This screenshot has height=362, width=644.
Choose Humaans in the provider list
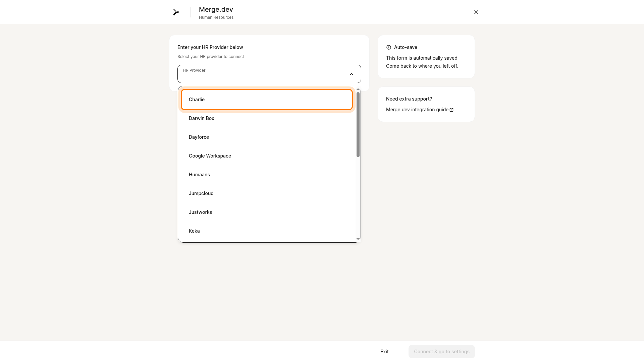(x=267, y=175)
